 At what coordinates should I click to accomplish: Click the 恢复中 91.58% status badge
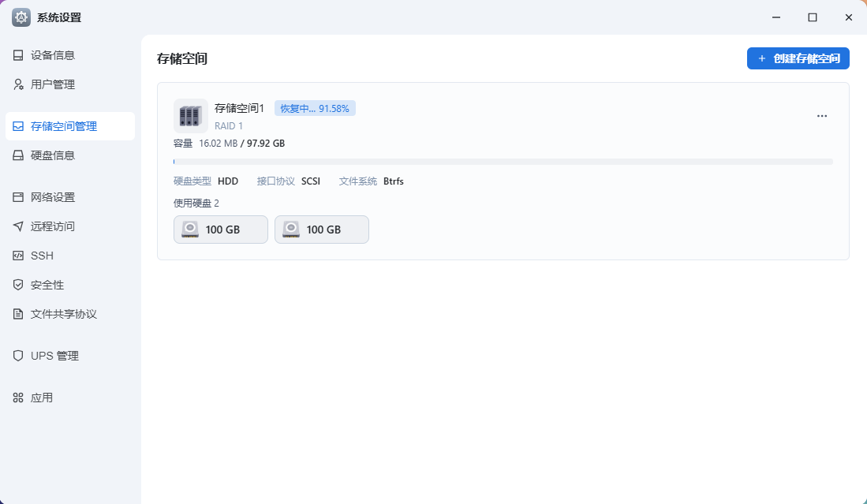click(x=315, y=108)
